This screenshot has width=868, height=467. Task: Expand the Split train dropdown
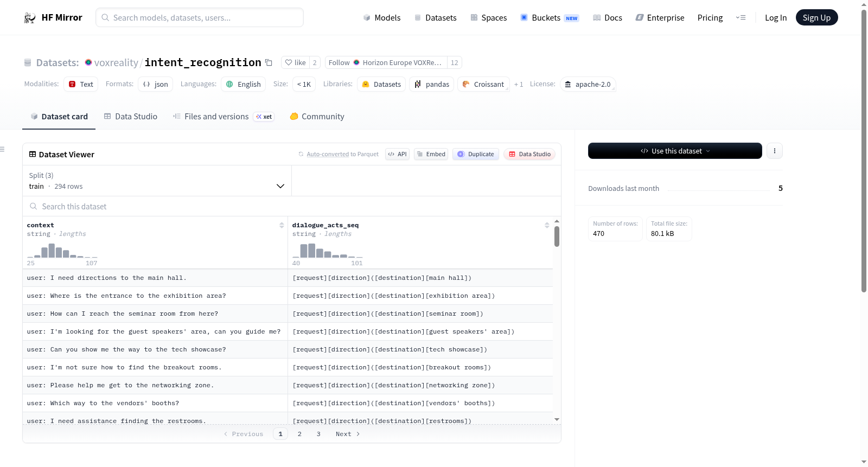(157, 181)
